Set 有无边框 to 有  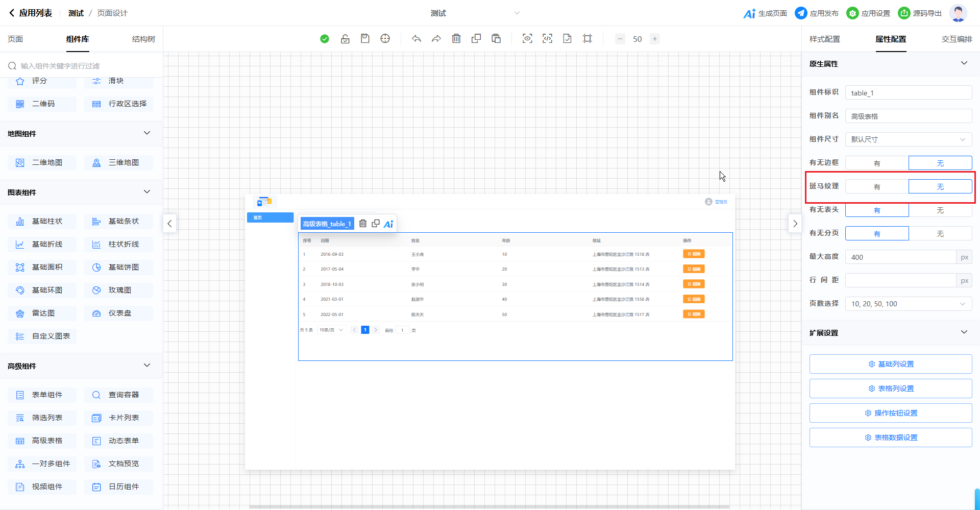coord(877,163)
